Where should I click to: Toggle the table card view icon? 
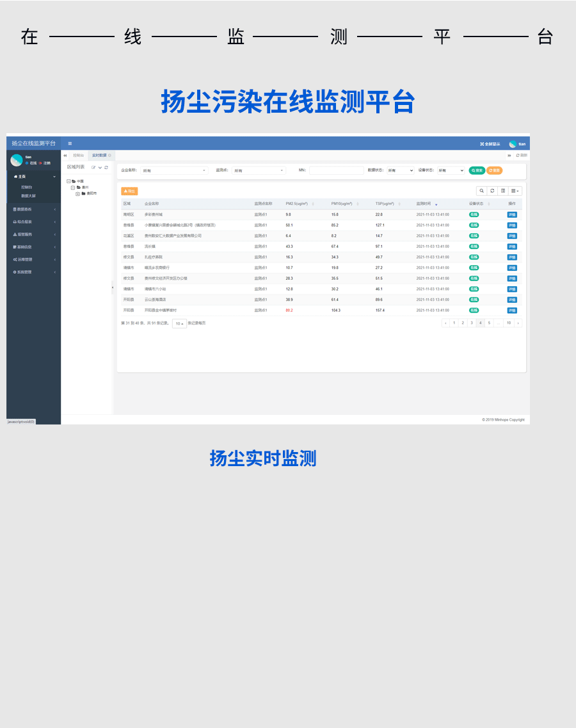[x=503, y=191]
